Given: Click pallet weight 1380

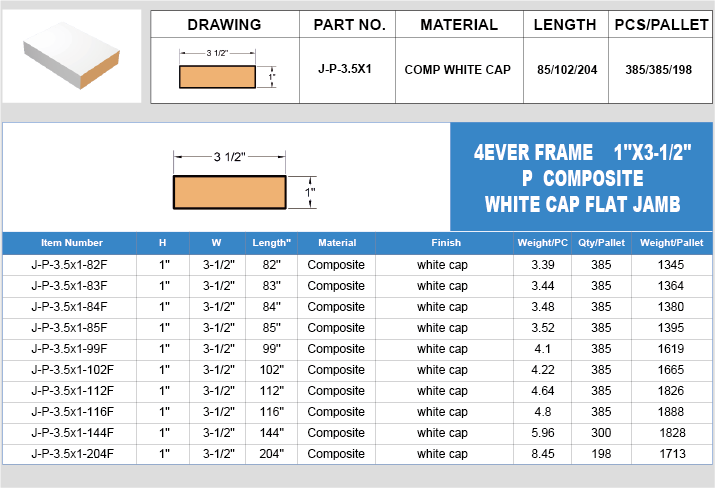Looking at the screenshot, I should click(671, 306).
